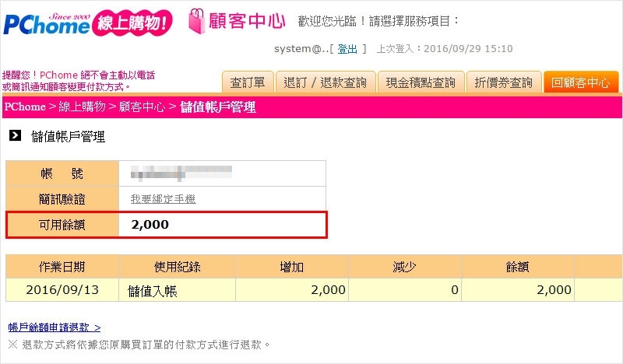This screenshot has height=364, width=623.
Task: Click PChome in the breadcrumb
Action: 25,107
